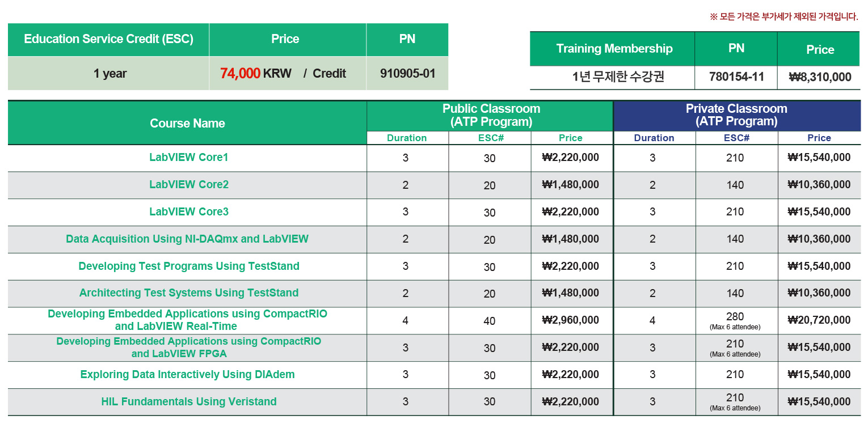Select part number "780154-11"
Image resolution: width=868 pixels, height=428 pixels.
(x=736, y=77)
